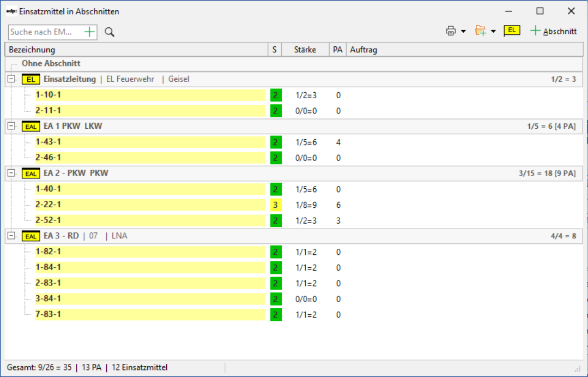
Task: Collapse the Einsatzleitung section
Action: coord(11,80)
